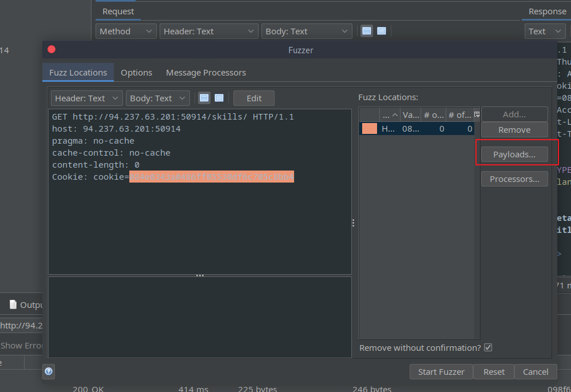Select the Request tab in main window
Screen dimensions: 571x392
point(118,11)
